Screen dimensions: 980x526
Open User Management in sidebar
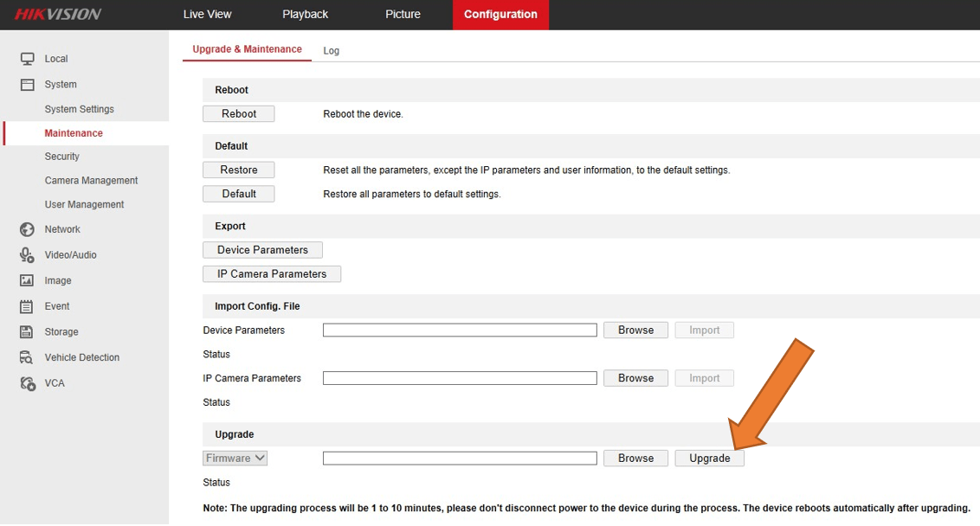click(x=84, y=205)
